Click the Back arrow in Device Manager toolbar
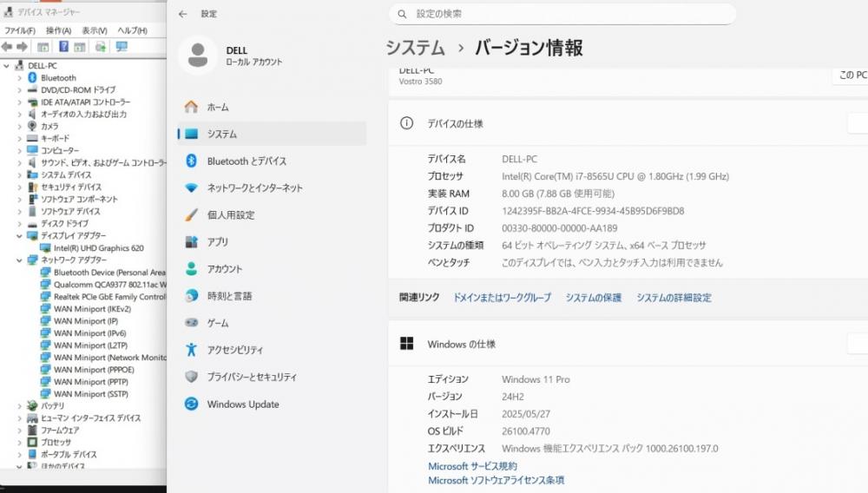Image resolution: width=868 pixels, height=493 pixels. click(7, 47)
